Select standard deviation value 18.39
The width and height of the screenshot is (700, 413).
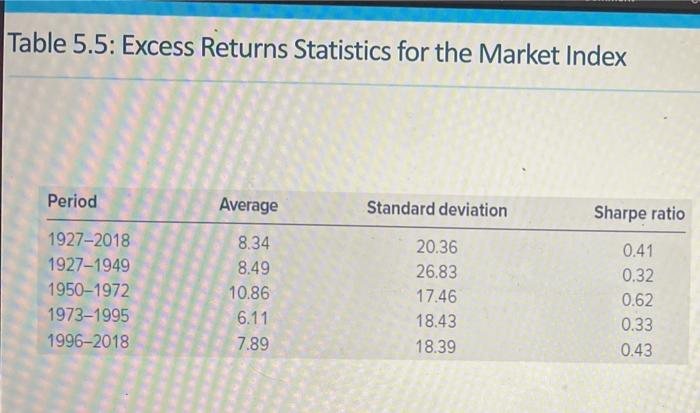(x=436, y=347)
